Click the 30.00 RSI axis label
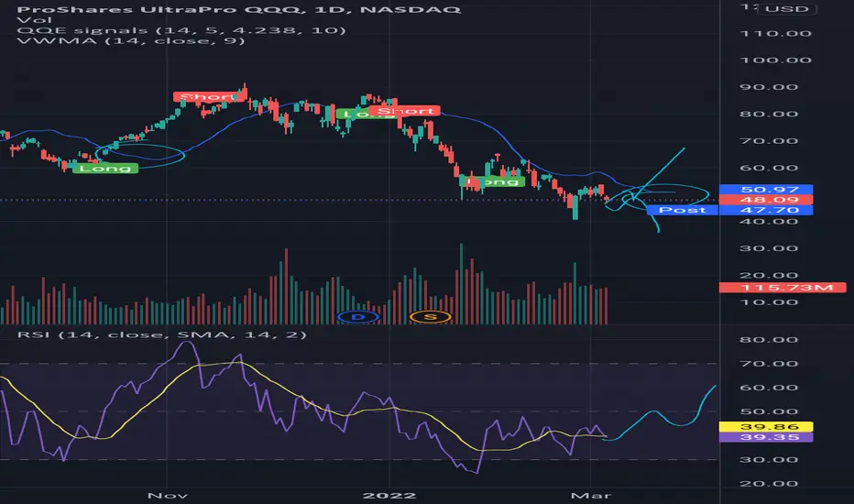This screenshot has width=854, height=504. tap(769, 460)
